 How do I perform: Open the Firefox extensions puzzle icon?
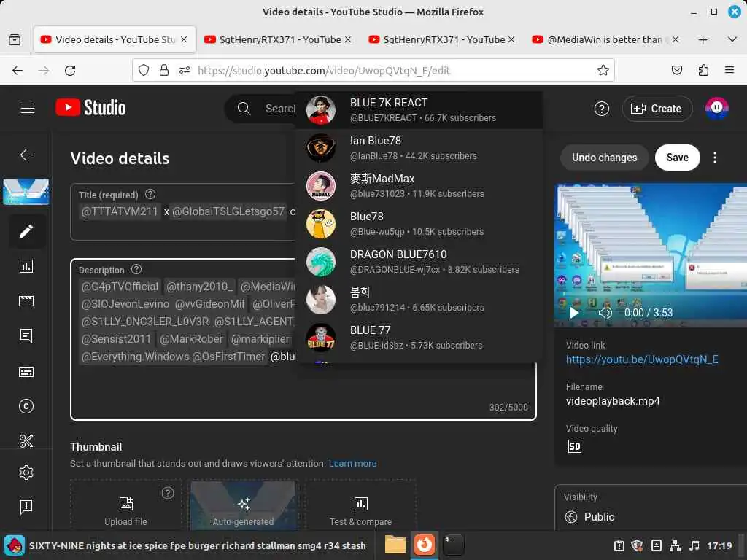pos(703,71)
